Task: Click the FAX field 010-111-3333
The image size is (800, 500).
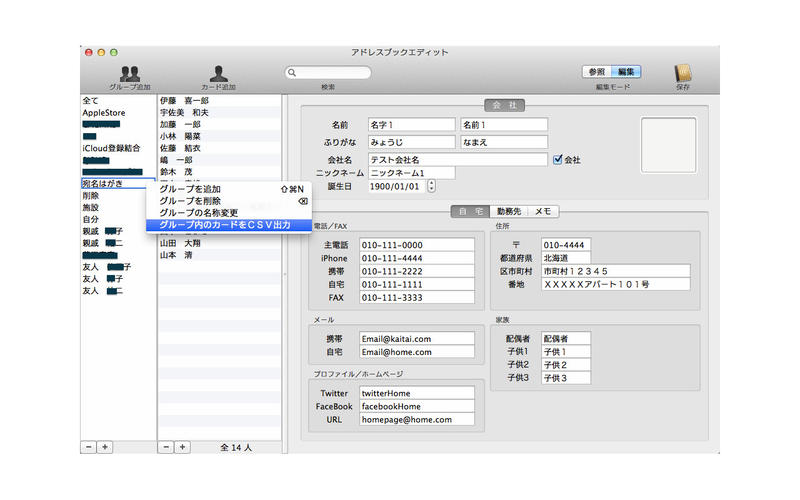Action: pos(417,298)
